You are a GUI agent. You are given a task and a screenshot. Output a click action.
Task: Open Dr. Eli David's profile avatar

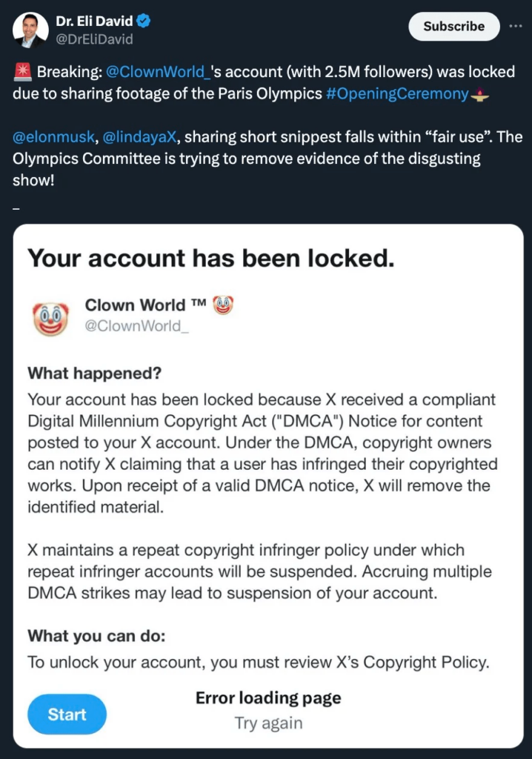(x=30, y=30)
